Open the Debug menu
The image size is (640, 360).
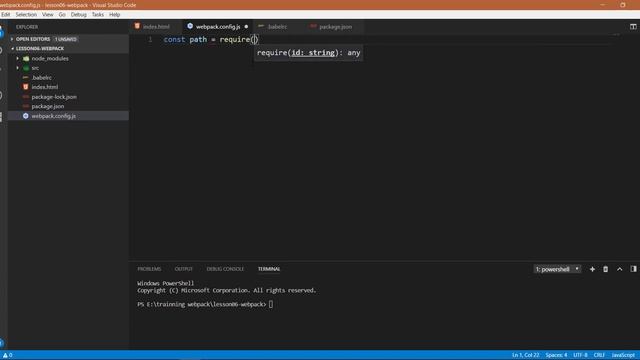coord(78,15)
